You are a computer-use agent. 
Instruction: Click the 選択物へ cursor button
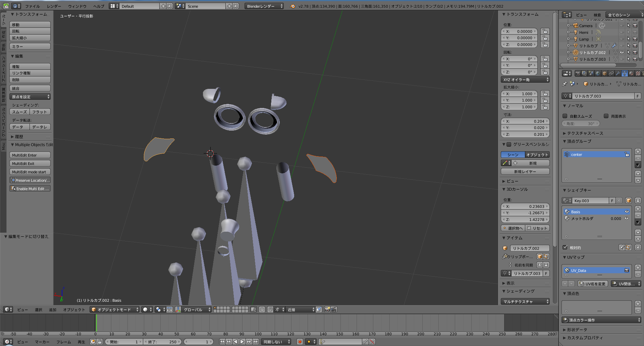click(513, 228)
